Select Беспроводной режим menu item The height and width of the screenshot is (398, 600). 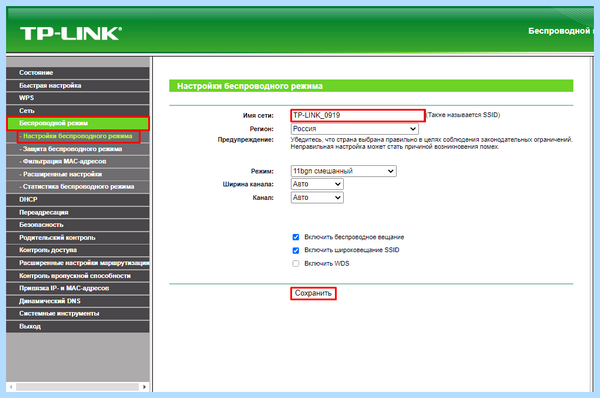[78, 123]
